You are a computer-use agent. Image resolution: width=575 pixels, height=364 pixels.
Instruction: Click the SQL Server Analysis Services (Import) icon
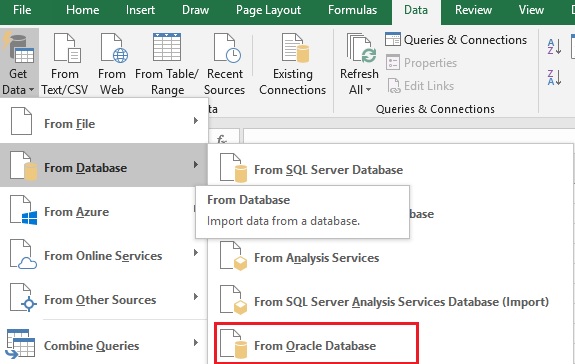tap(233, 300)
